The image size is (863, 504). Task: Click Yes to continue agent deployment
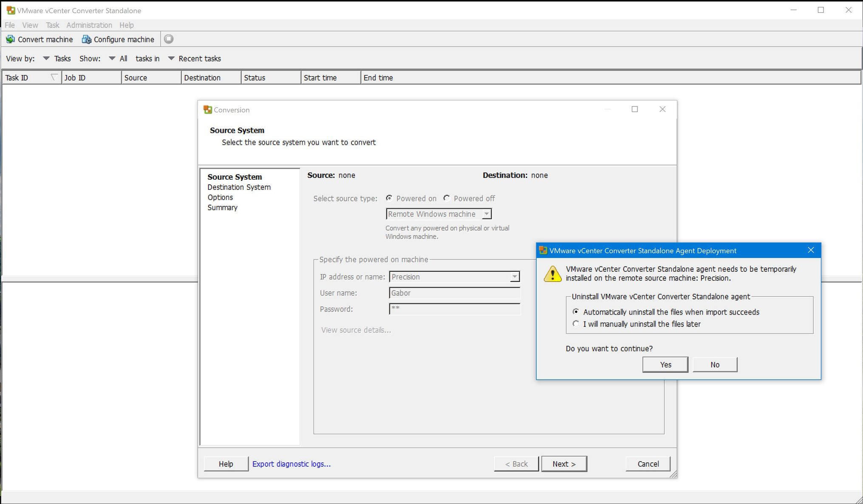coord(665,365)
